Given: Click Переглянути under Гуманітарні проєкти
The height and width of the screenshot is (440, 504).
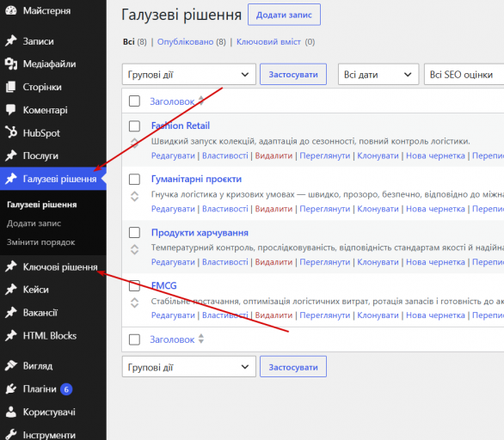Looking at the screenshot, I should pyautogui.click(x=324, y=209).
